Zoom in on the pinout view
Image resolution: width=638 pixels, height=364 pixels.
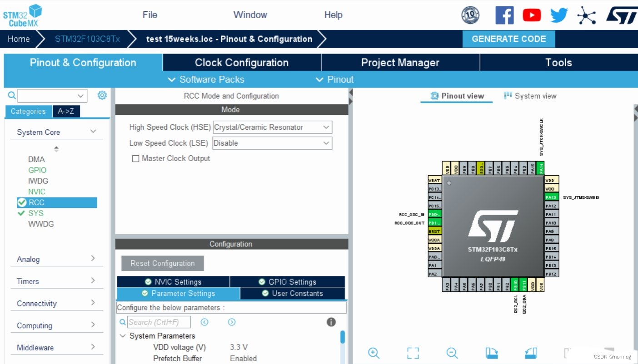(x=374, y=353)
